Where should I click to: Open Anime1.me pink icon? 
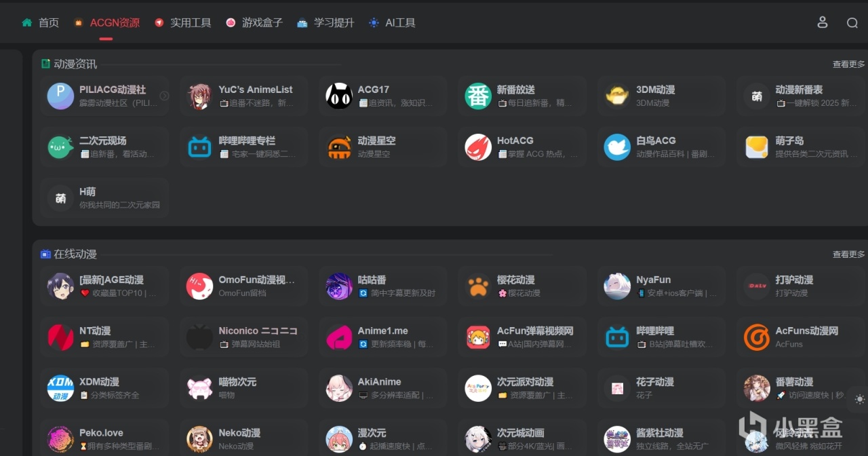click(339, 337)
